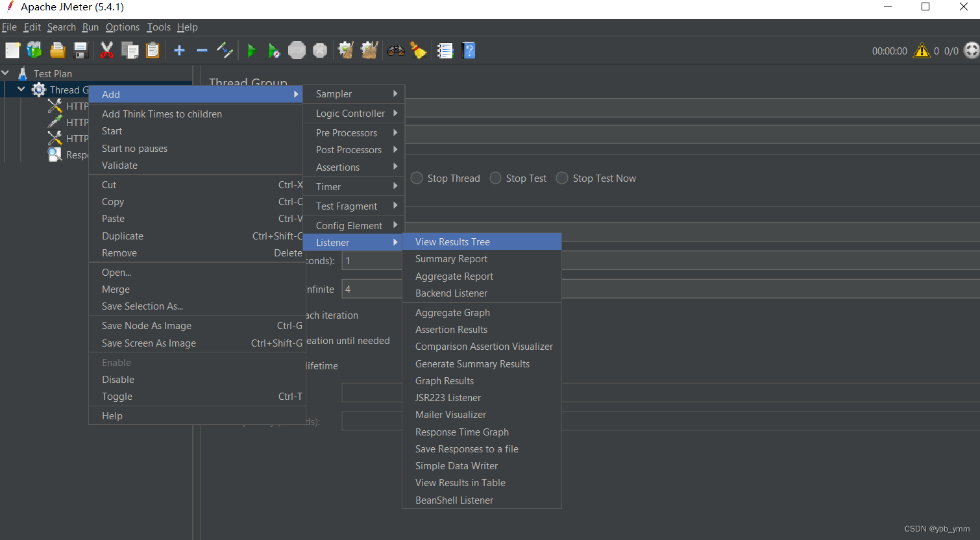Select Toggle in context menu
980x540 pixels.
(196, 397)
